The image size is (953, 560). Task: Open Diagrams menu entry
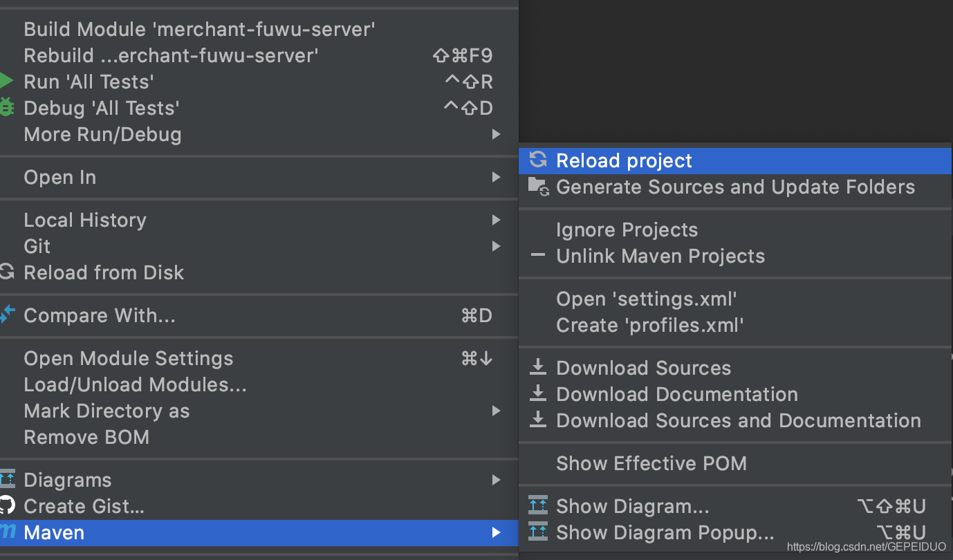click(x=259, y=480)
